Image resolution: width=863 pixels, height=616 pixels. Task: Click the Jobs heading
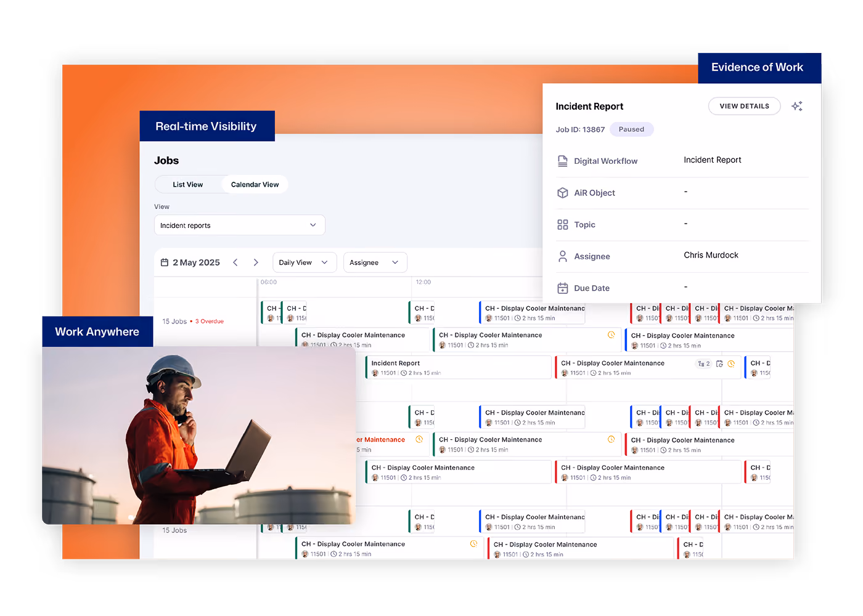[166, 161]
